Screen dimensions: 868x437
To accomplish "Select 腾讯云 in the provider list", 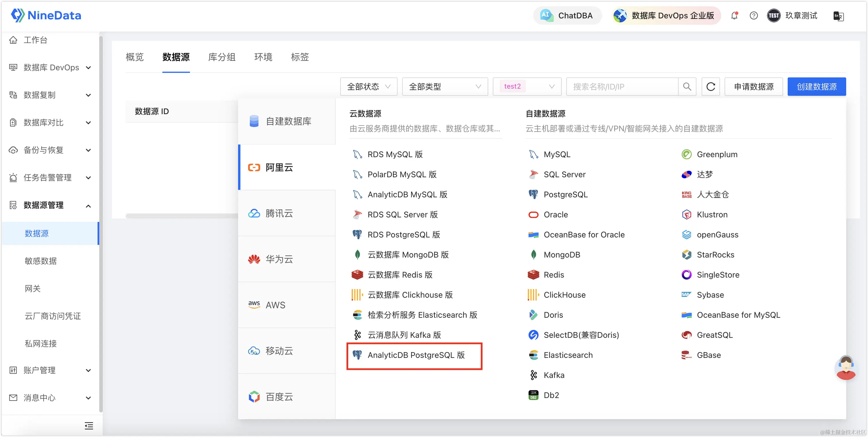I will click(x=279, y=213).
